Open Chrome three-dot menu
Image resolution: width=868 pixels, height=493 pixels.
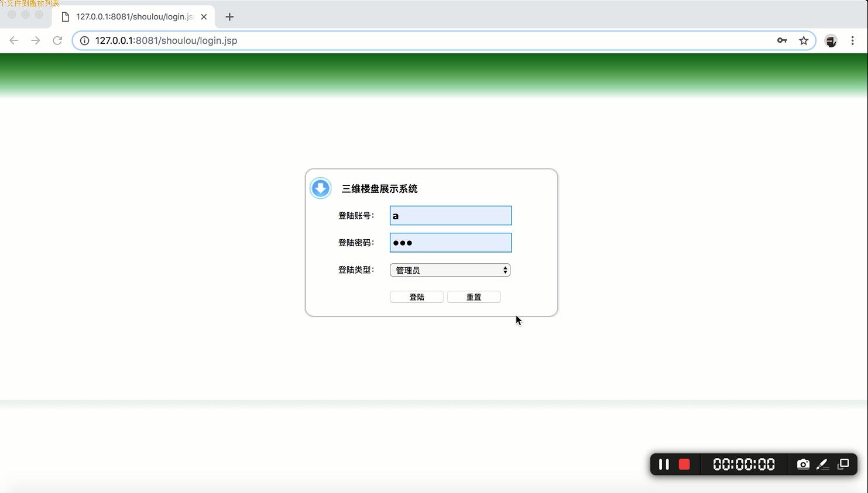(x=853, y=40)
